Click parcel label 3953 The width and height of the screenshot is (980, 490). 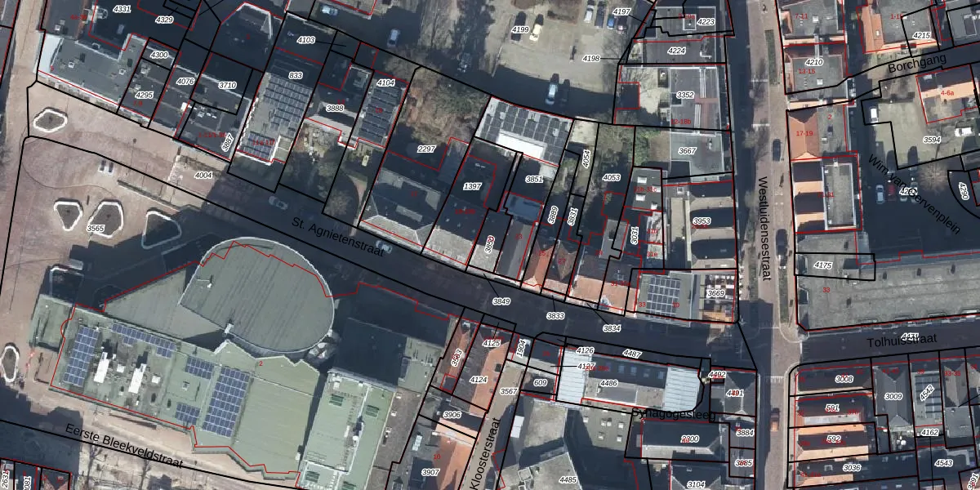(701, 221)
